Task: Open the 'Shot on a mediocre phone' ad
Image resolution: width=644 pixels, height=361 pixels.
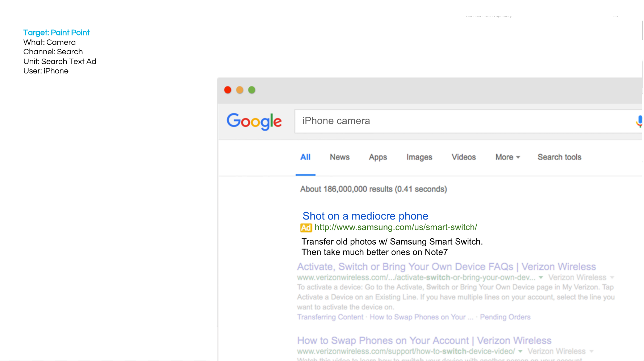Action: [365, 216]
